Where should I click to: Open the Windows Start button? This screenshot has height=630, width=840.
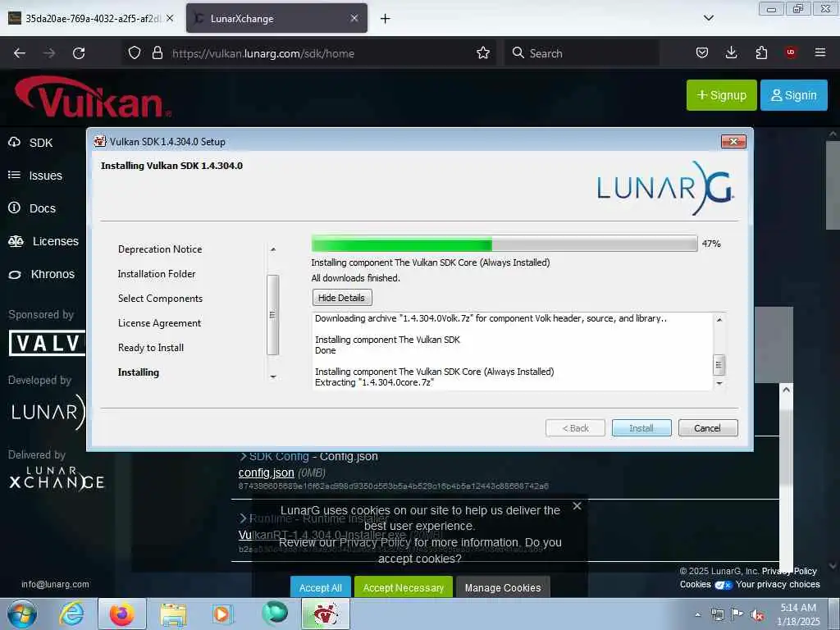point(21,614)
